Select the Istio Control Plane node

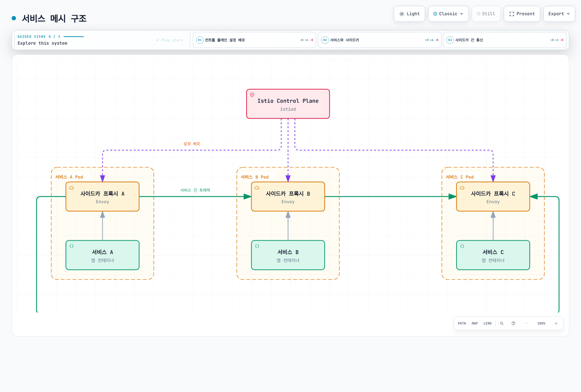288,104
